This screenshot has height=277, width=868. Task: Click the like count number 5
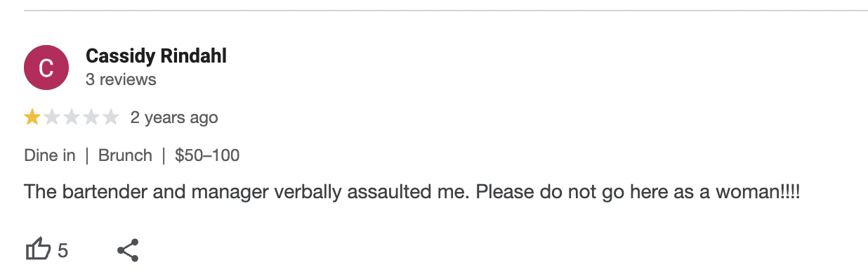tap(63, 250)
